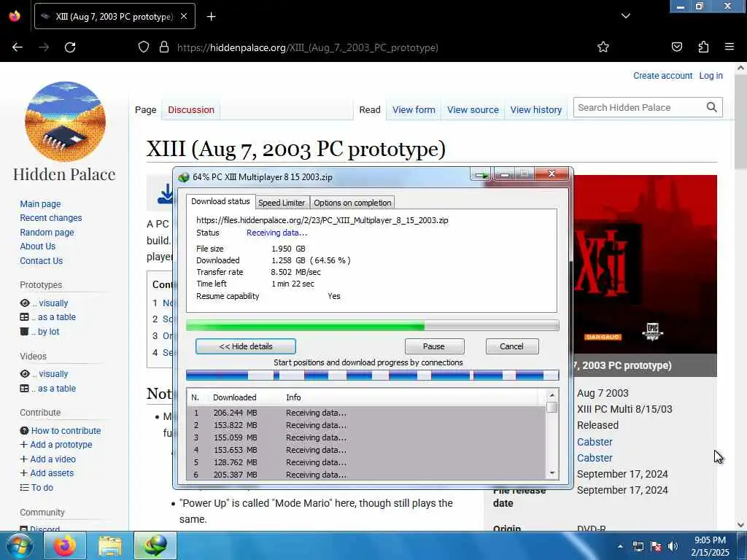The height and width of the screenshot is (560, 747).
Task: Open the Windows Start orb
Action: click(x=20, y=545)
